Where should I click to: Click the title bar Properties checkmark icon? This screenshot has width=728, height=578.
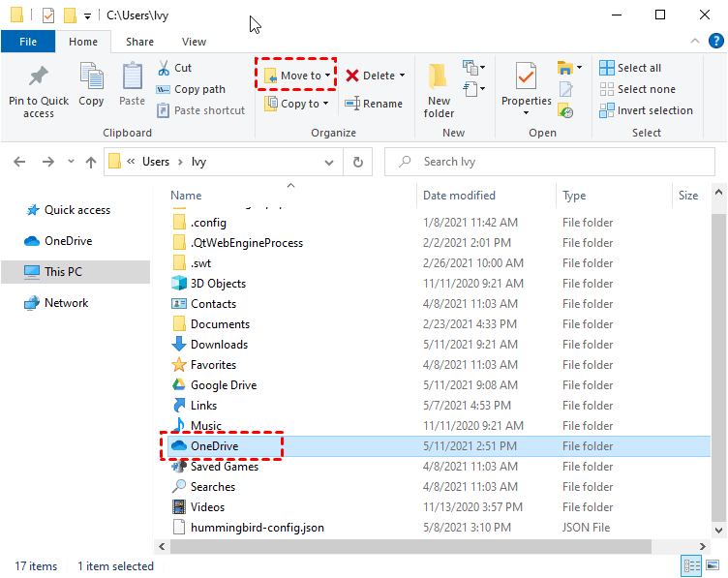48,15
